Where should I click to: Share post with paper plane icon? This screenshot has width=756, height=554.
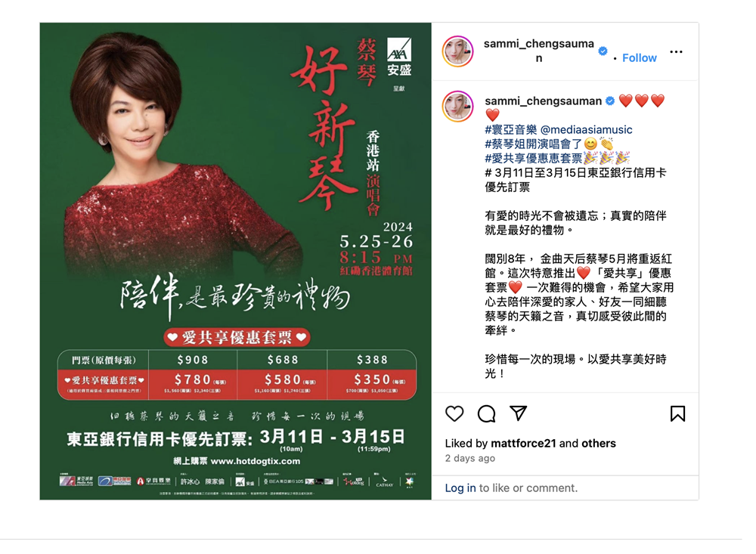point(519,413)
